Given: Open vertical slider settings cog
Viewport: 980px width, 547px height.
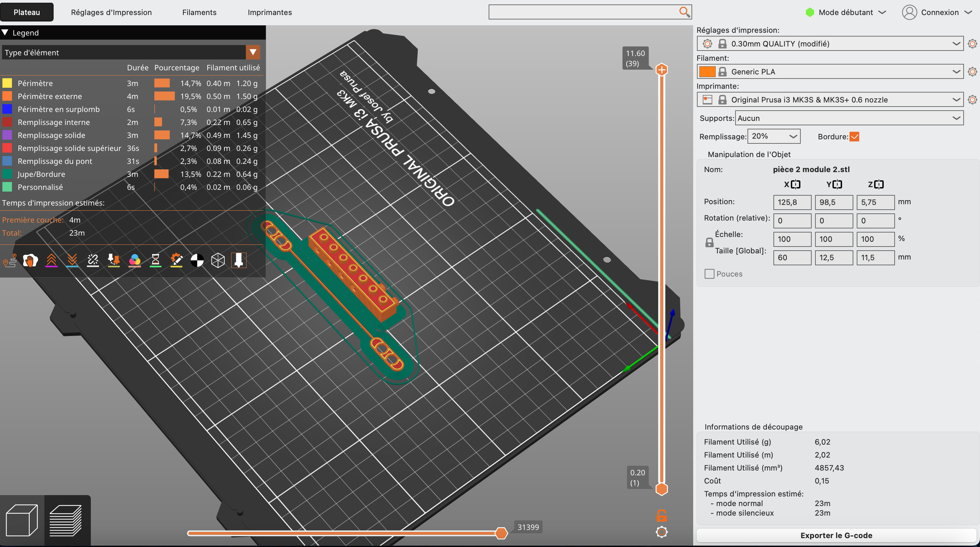Looking at the screenshot, I should 661,532.
